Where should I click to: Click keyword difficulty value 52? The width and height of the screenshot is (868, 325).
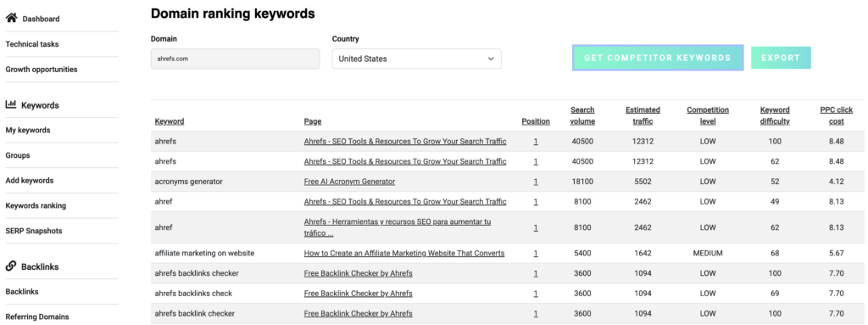click(x=775, y=182)
